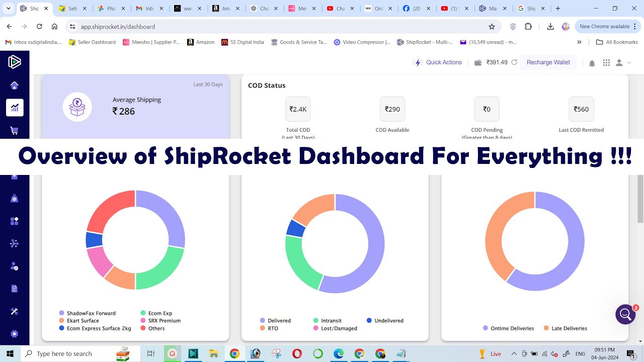Toggle Lost/Damaged legend item
The height and width of the screenshot is (362, 644).
pyautogui.click(x=335, y=328)
